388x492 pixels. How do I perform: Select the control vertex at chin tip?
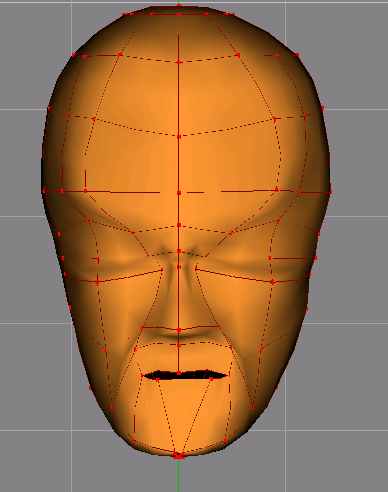coord(178,455)
